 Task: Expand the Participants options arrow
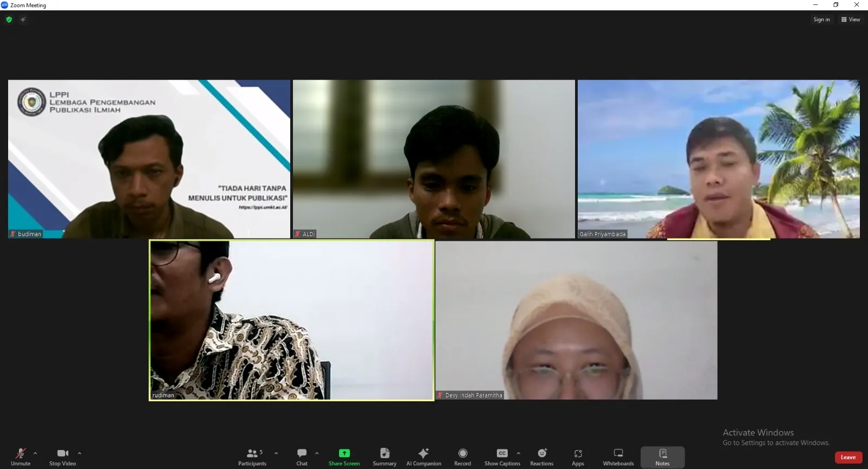pos(276,453)
